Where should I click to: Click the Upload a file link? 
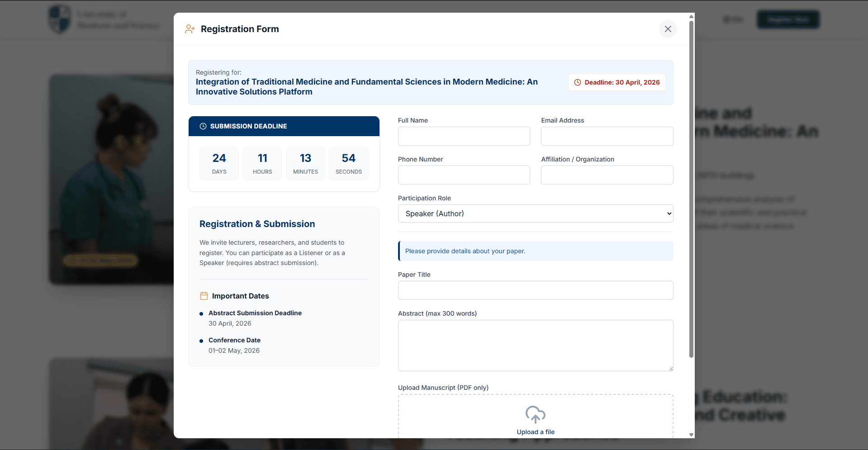click(x=536, y=432)
